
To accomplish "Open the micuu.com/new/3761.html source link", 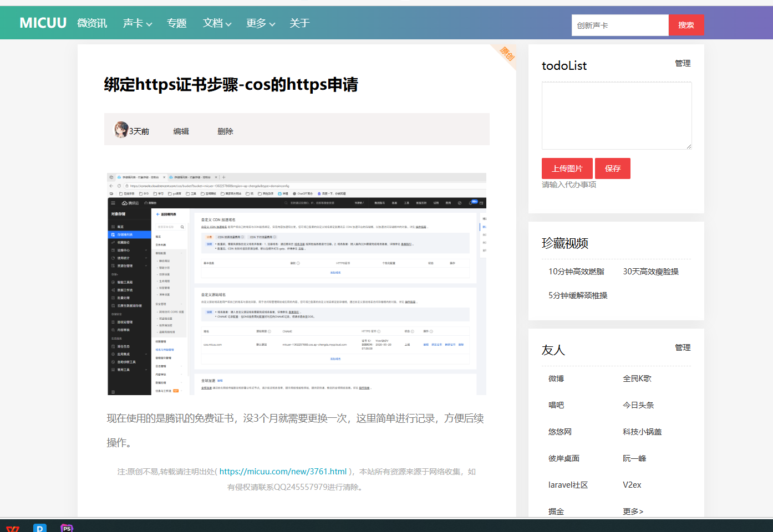I will pyautogui.click(x=283, y=472).
